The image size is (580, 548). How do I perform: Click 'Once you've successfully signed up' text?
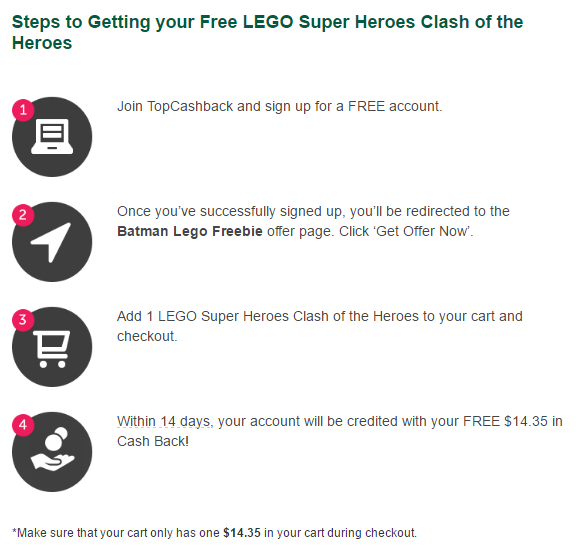(231, 212)
